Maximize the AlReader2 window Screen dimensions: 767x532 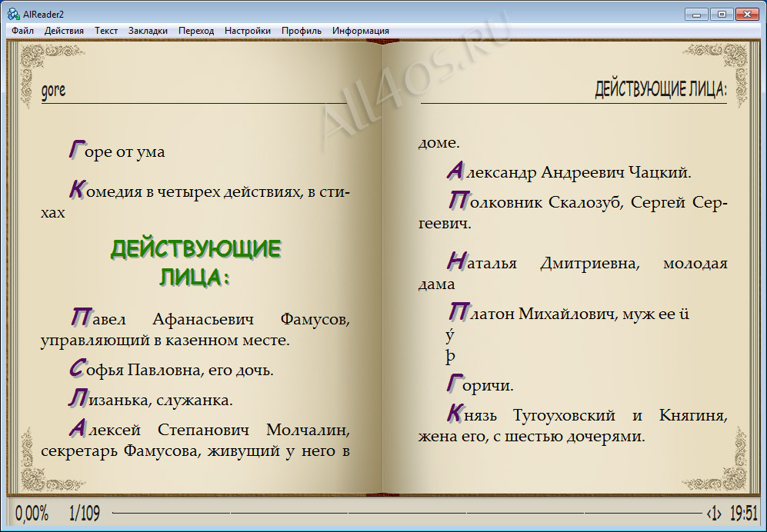pyautogui.click(x=722, y=14)
